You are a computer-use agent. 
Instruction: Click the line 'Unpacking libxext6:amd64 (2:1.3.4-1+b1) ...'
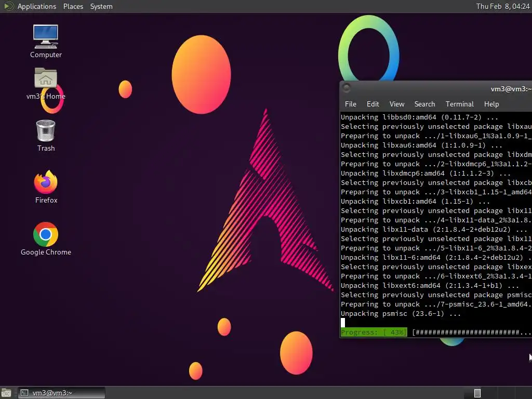430,285
